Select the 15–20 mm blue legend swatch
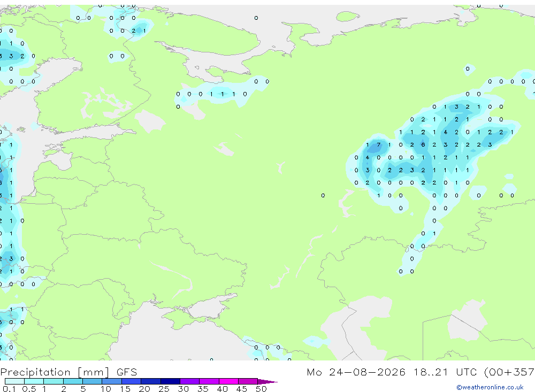Screen dimensions: 535x392 132,381
